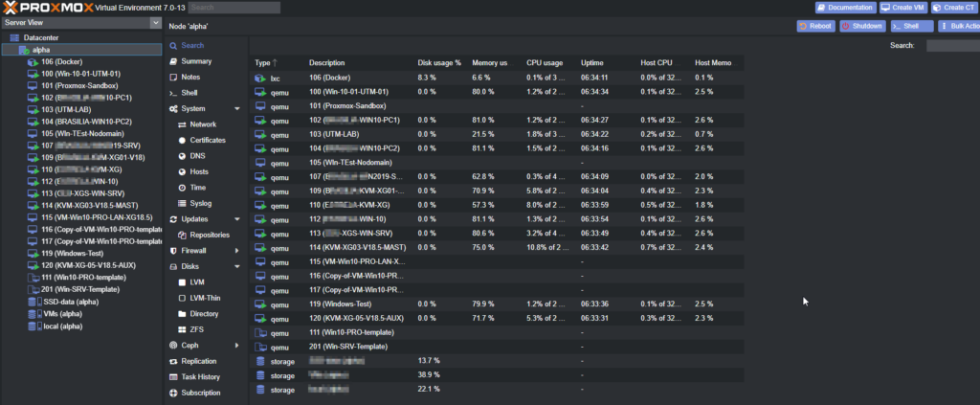Collapse the Updates menu section arrow

pos(237,219)
